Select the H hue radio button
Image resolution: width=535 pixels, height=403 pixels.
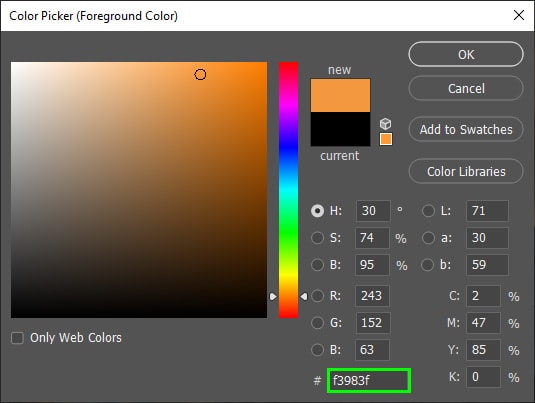[x=317, y=211]
